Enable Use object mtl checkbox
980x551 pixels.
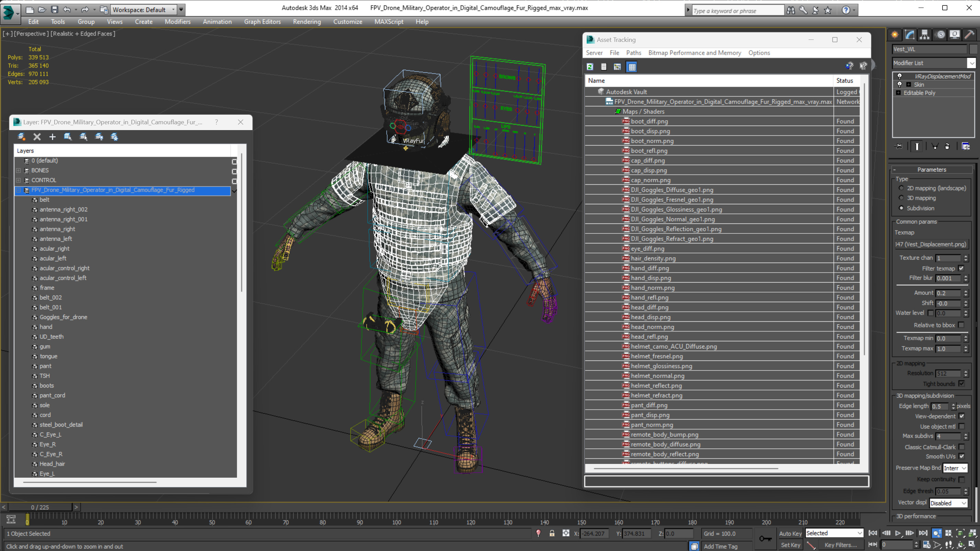(x=961, y=426)
